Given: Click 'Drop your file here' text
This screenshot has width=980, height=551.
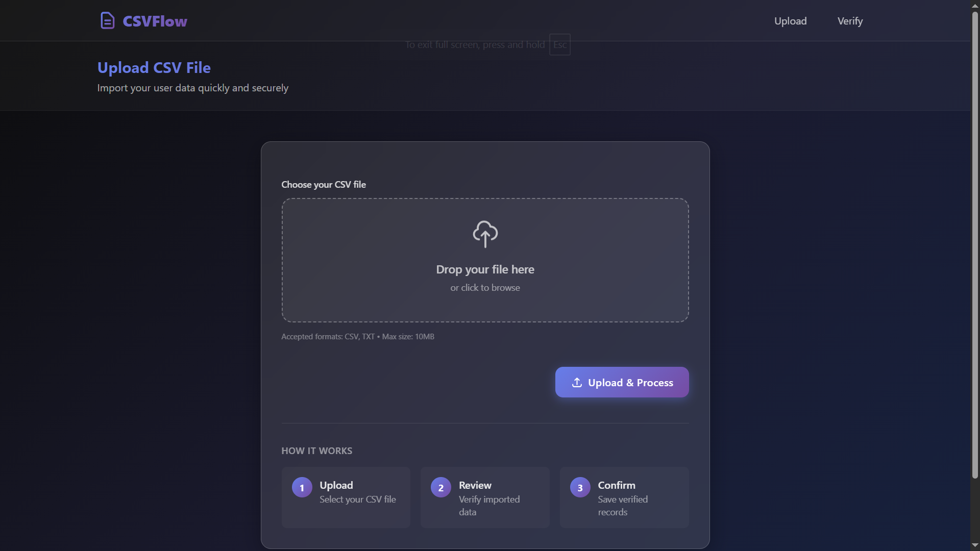Looking at the screenshot, I should tap(485, 269).
